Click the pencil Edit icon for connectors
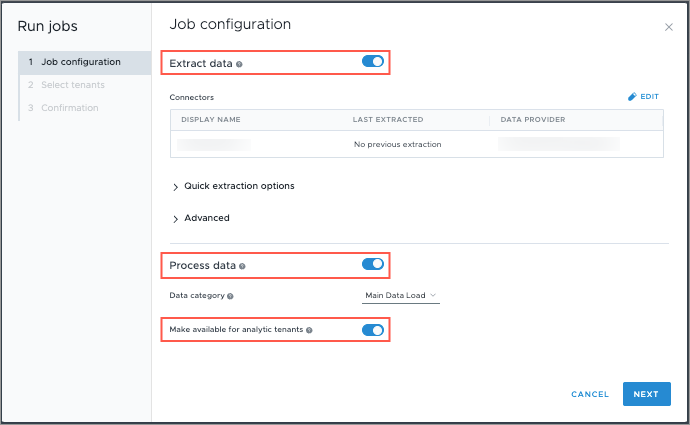The height and width of the screenshot is (425, 690). pyautogui.click(x=632, y=97)
